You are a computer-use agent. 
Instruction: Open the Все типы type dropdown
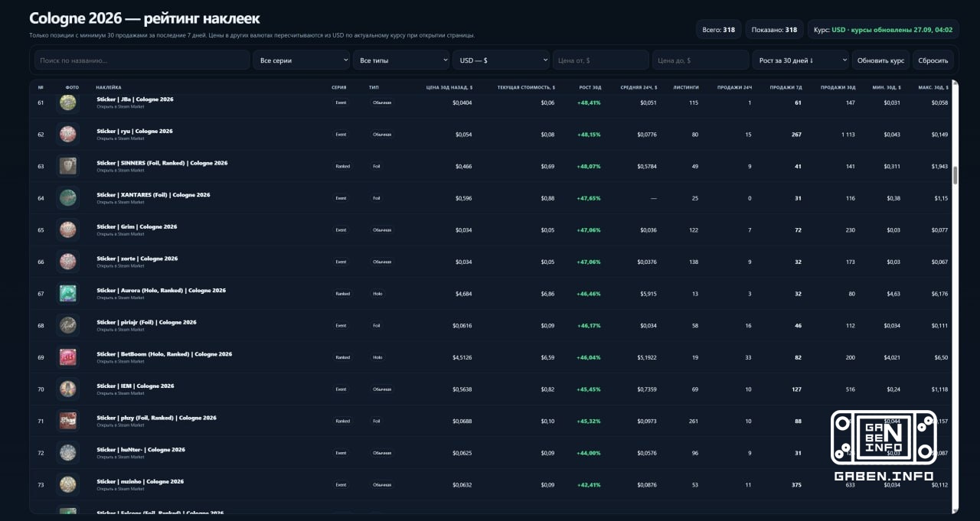(x=401, y=60)
